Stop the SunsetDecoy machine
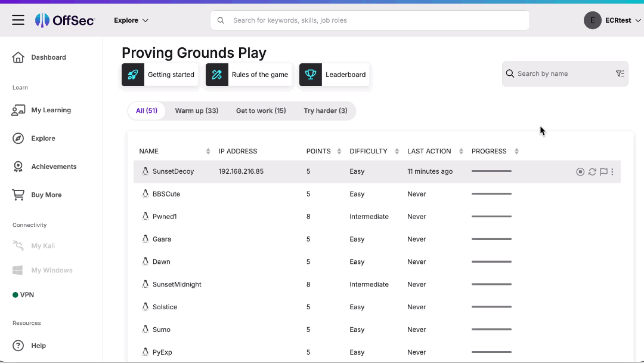 coord(580,172)
